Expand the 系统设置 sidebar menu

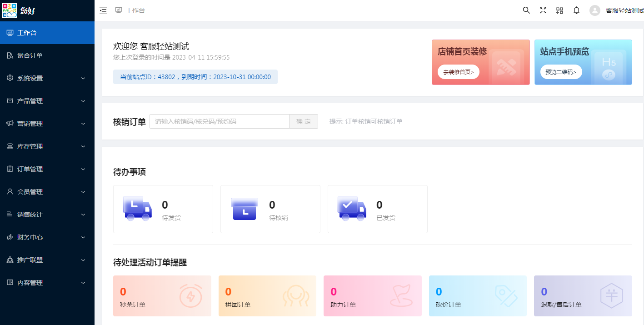tap(47, 78)
